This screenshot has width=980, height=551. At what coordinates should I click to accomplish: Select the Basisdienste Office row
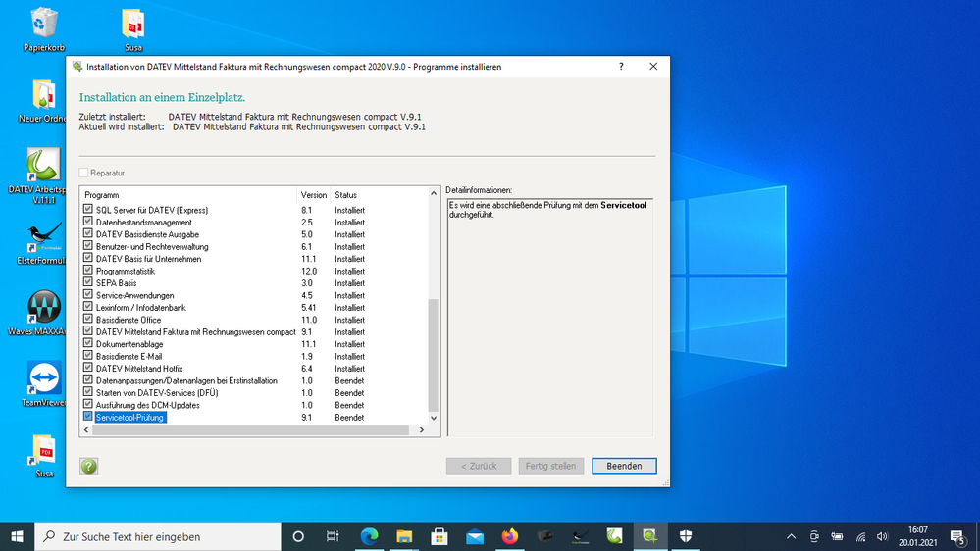click(254, 320)
